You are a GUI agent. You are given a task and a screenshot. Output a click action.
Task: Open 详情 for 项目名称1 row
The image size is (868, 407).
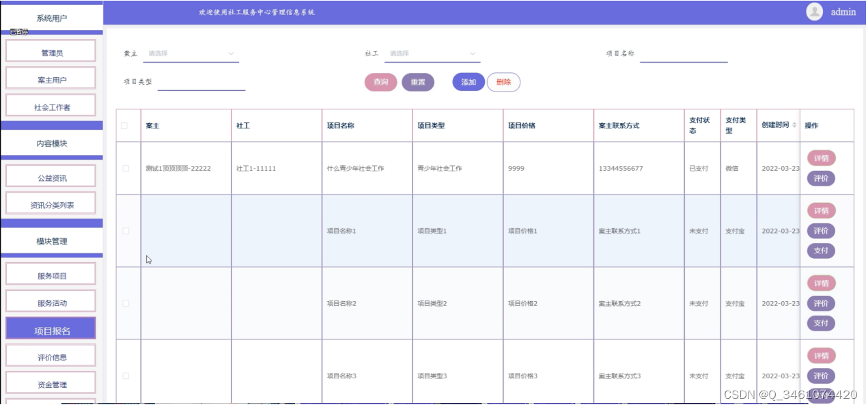pos(822,211)
